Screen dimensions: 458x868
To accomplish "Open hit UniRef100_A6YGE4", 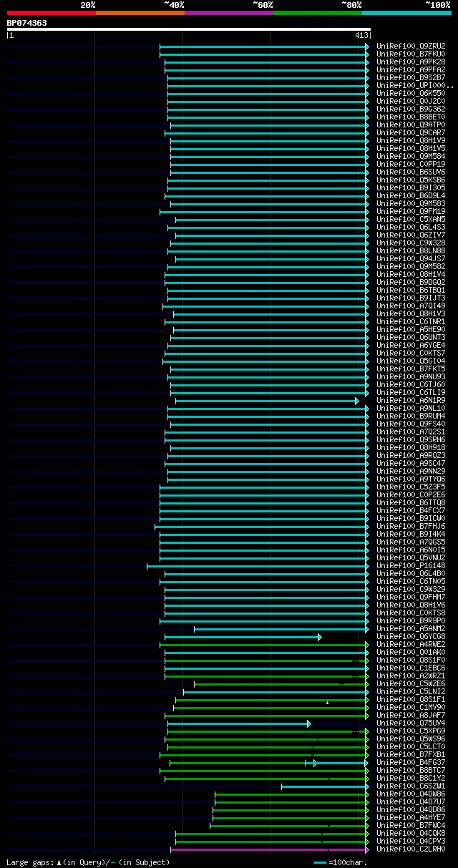I will pyautogui.click(x=411, y=345).
